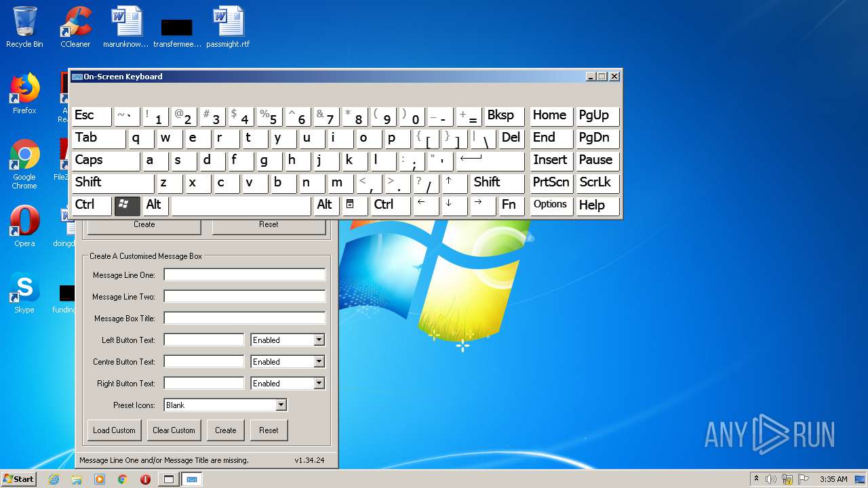
Task: Focus the Message Line Two field
Action: [244, 297]
